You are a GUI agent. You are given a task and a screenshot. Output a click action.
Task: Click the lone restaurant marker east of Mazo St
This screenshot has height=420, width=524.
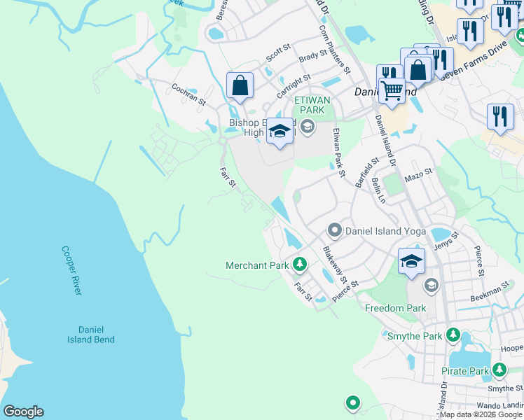pyautogui.click(x=500, y=118)
